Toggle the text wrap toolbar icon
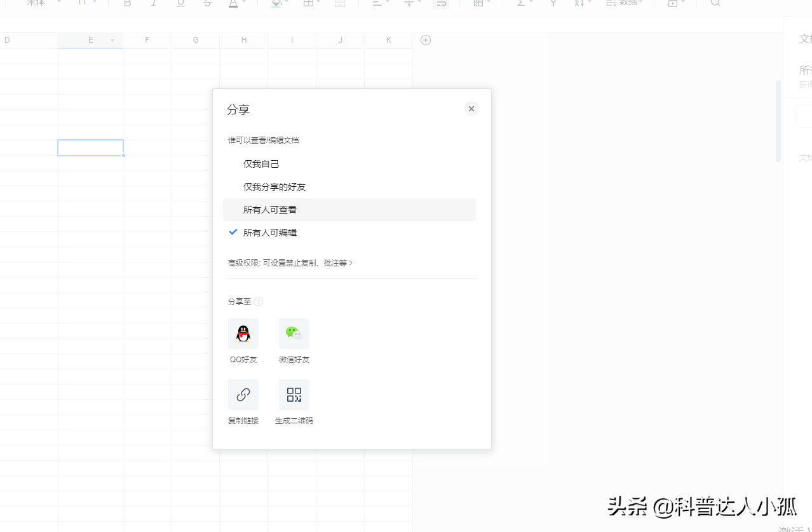Viewport: 812px width, 532px height. [x=440, y=4]
